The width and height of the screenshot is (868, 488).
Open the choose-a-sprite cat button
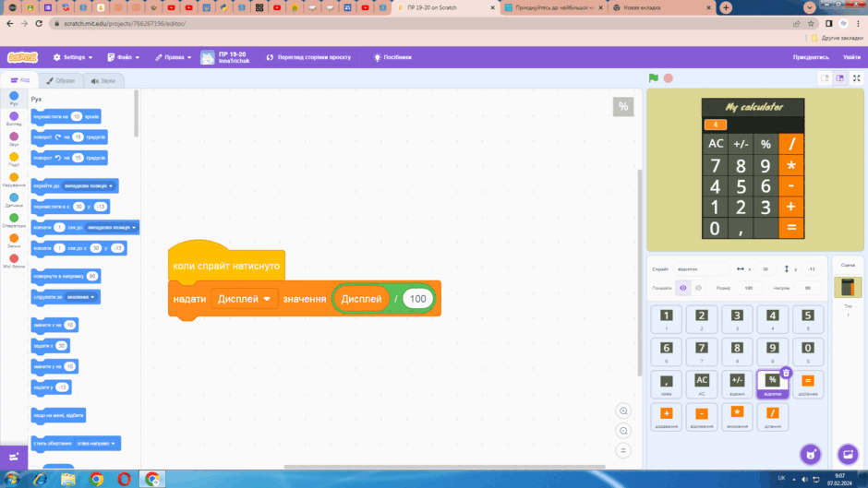pyautogui.click(x=811, y=454)
